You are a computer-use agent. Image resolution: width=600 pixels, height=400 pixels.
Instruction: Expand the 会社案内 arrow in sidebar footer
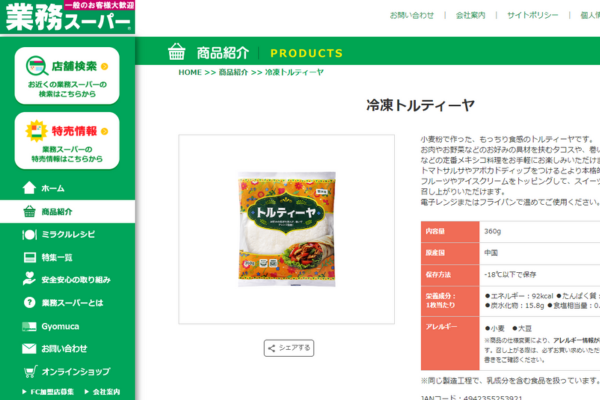86,392
